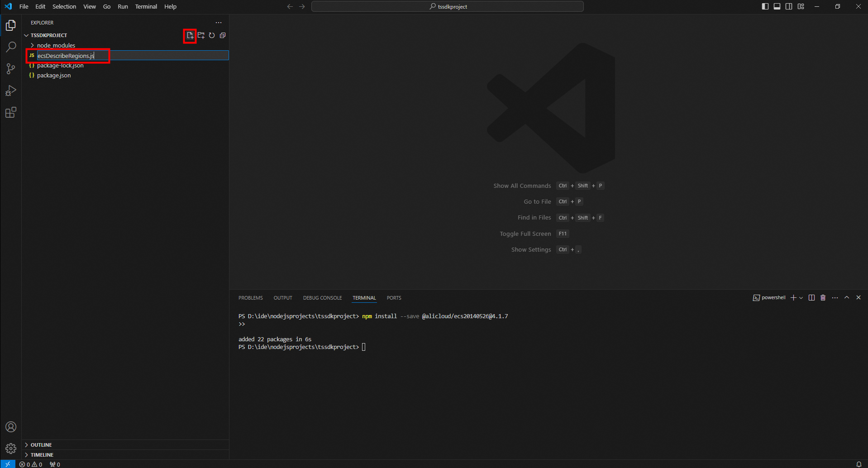Open the File menu
Viewport: 868px width, 468px height.
point(24,6)
